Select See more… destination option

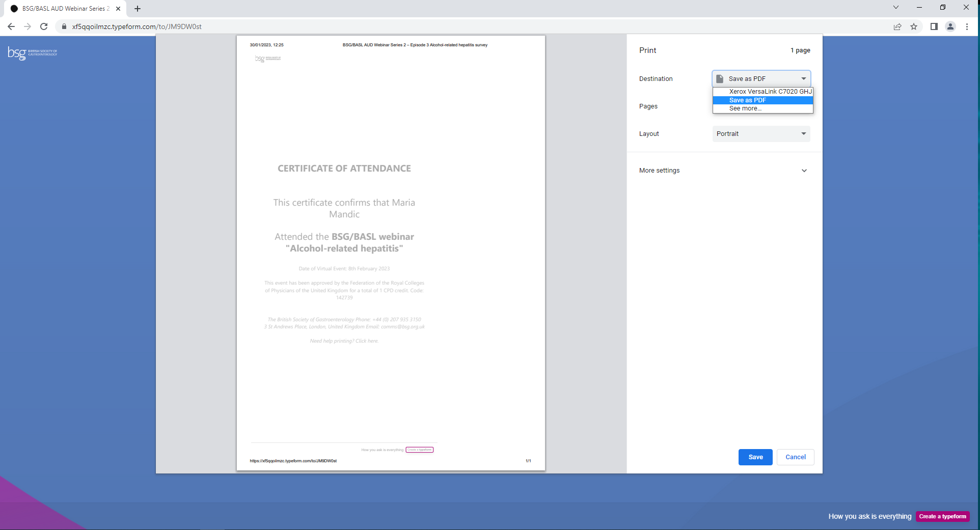(x=763, y=108)
